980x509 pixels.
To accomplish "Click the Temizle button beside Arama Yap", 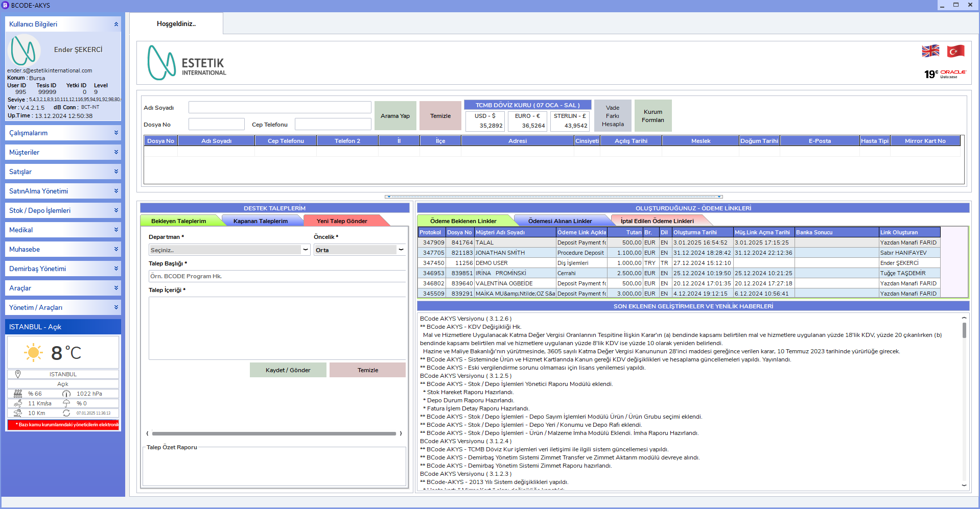I will point(440,116).
